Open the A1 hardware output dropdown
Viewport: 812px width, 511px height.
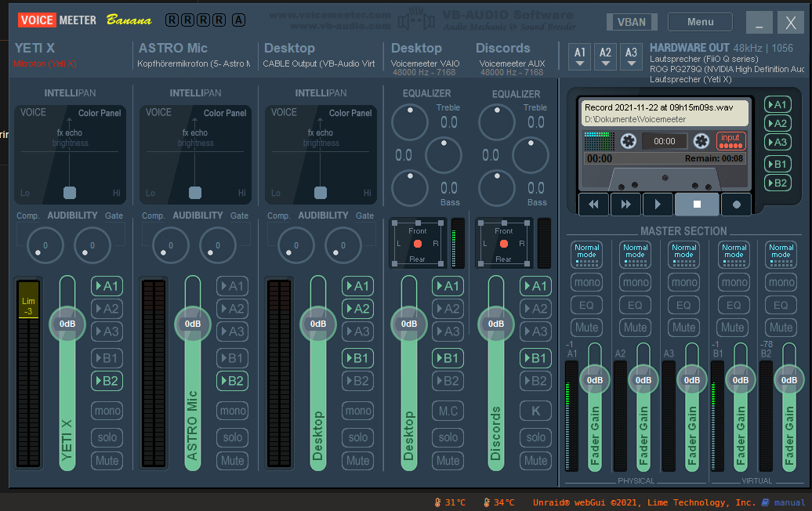(580, 56)
